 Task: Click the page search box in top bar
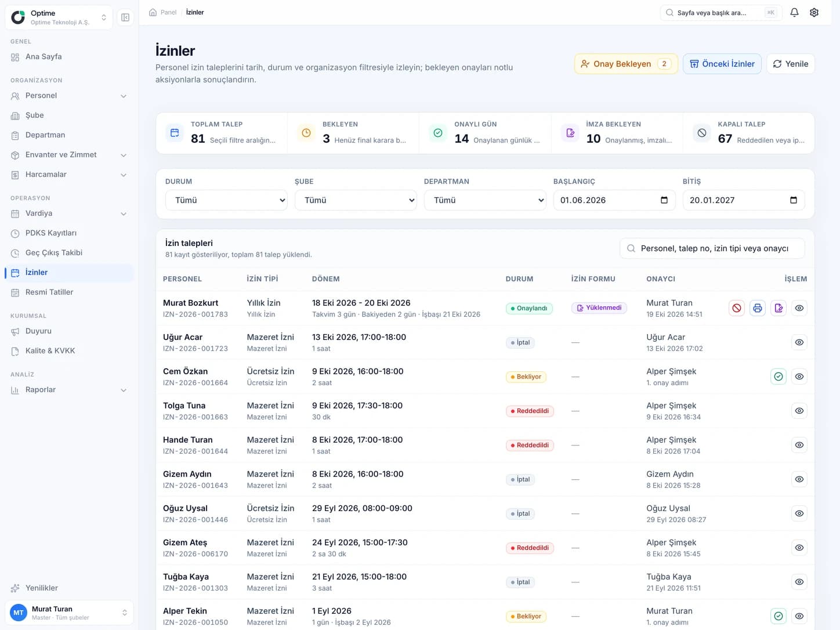[x=720, y=12]
